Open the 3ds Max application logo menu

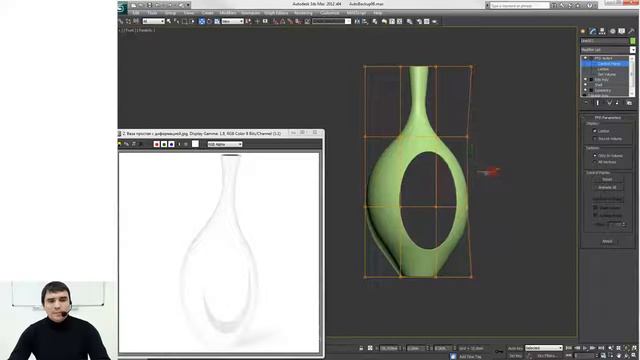(122, 7)
